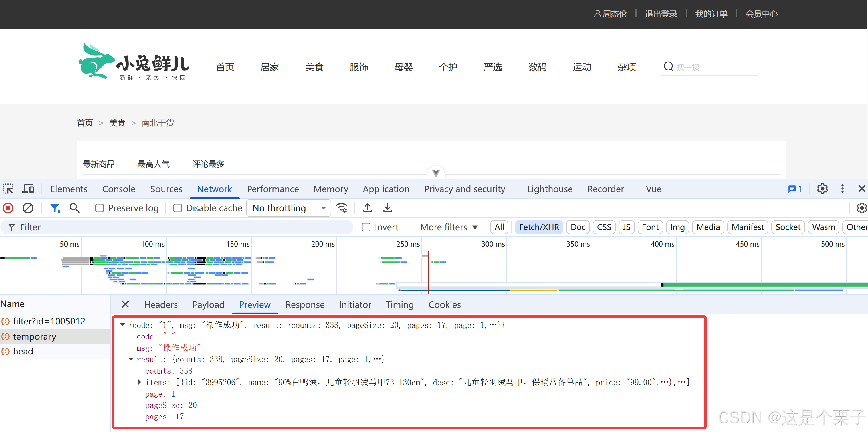Switch to the Console tab

pyautogui.click(x=119, y=189)
